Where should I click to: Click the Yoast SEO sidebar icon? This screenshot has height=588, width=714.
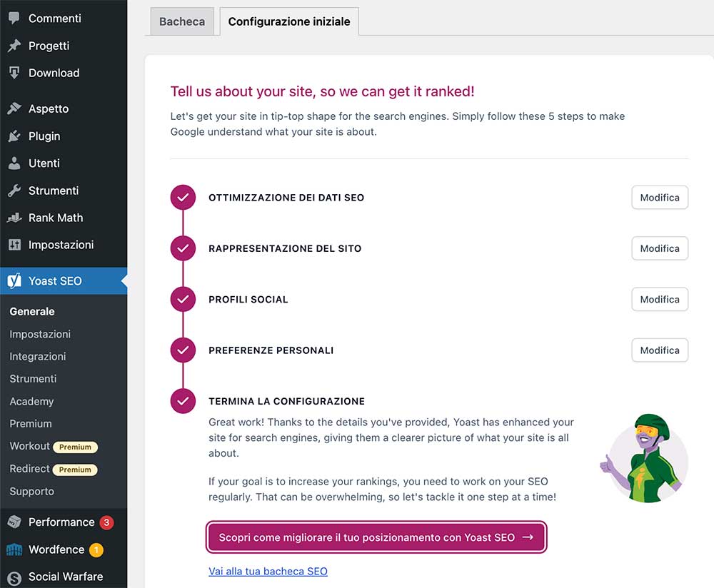click(x=14, y=280)
